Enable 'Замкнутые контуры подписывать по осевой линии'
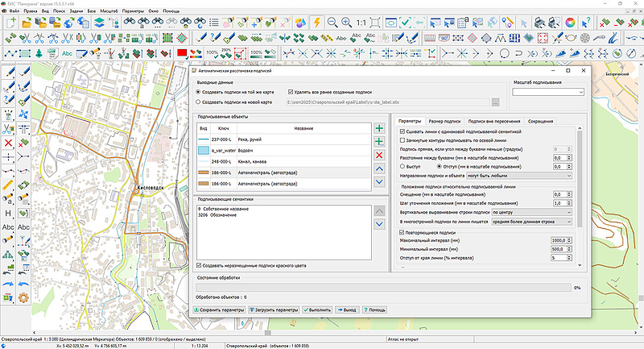 click(x=402, y=140)
